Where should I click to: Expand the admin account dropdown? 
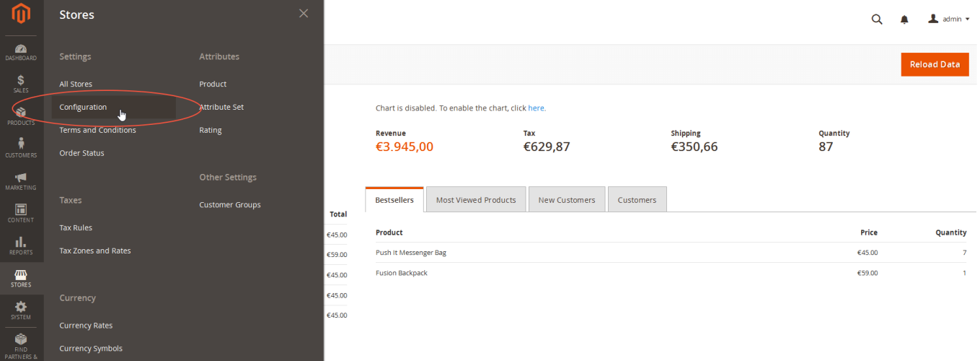click(x=948, y=19)
